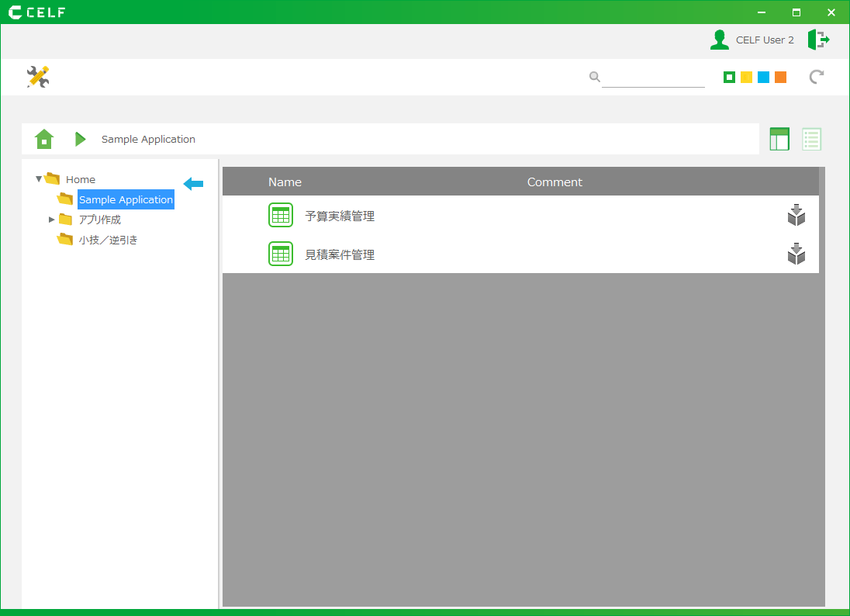Go to Home via the green house icon
Viewport: 850px width, 616px height.
pos(44,139)
